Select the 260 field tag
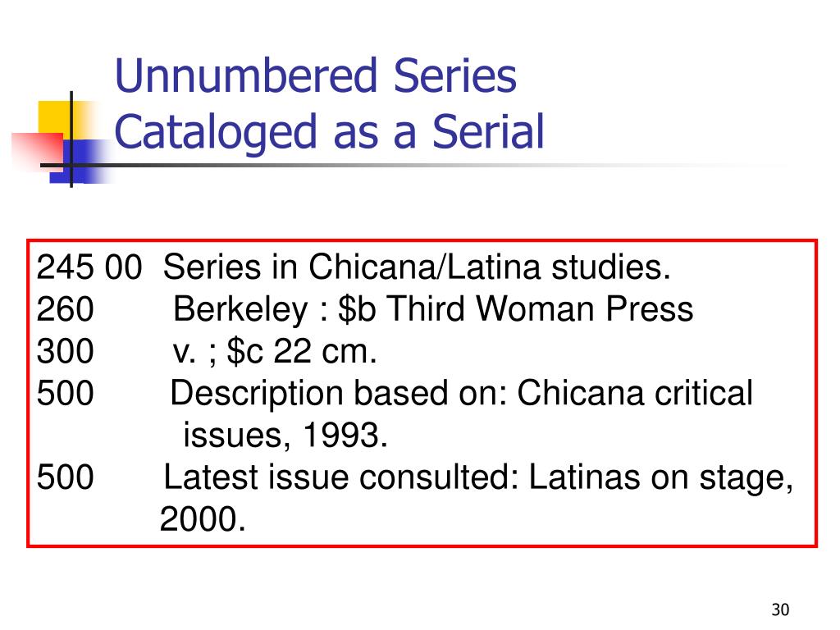The image size is (840, 630). [x=66, y=309]
